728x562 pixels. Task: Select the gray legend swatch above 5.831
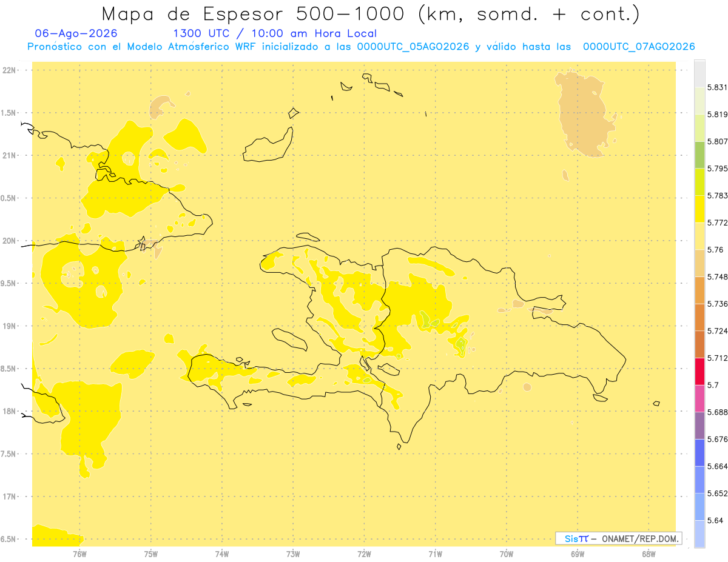click(x=699, y=73)
